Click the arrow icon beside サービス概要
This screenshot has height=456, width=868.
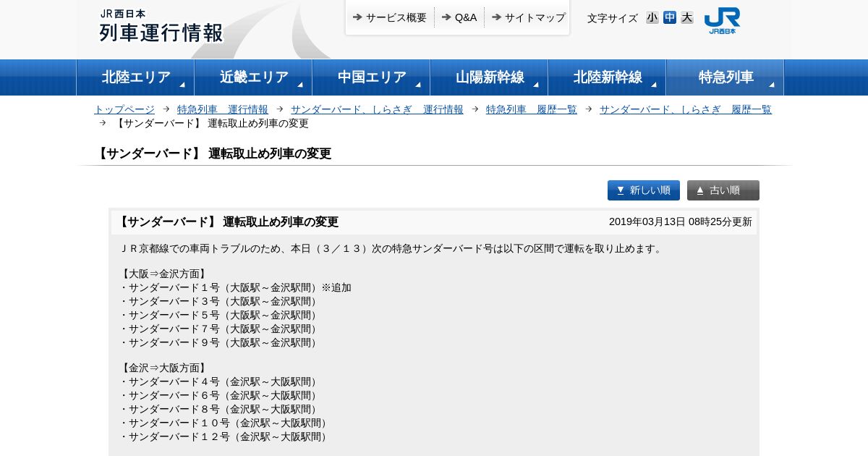pyautogui.click(x=357, y=17)
